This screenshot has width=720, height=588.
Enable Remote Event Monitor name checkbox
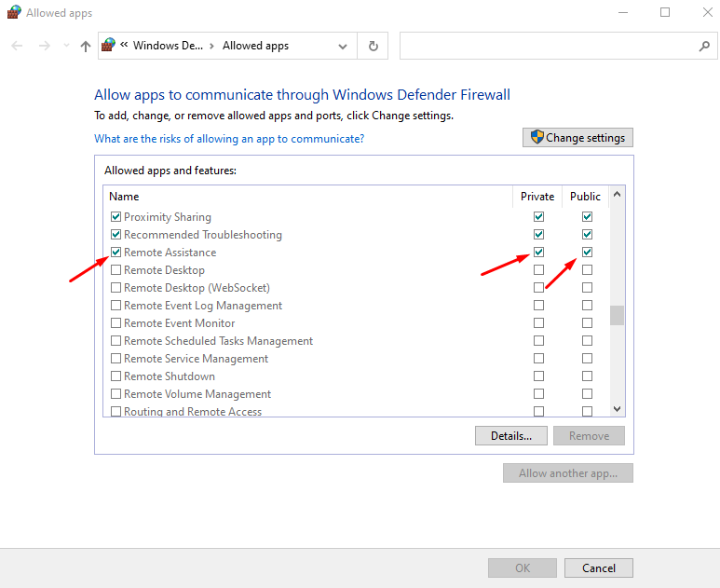pos(115,323)
